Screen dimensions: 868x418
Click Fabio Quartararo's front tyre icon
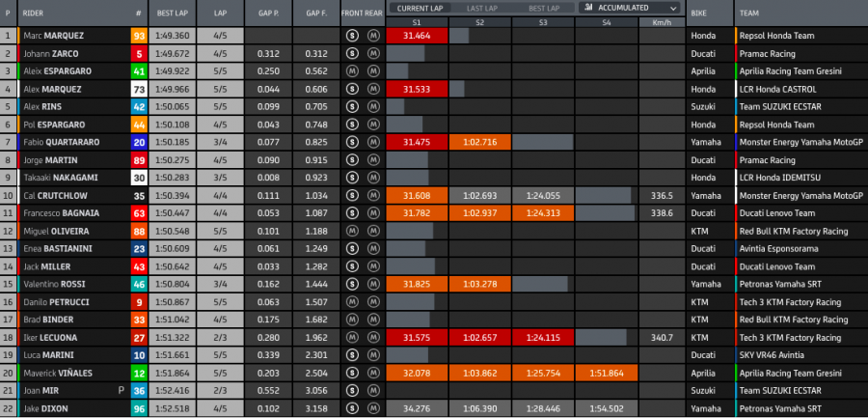[x=353, y=143]
